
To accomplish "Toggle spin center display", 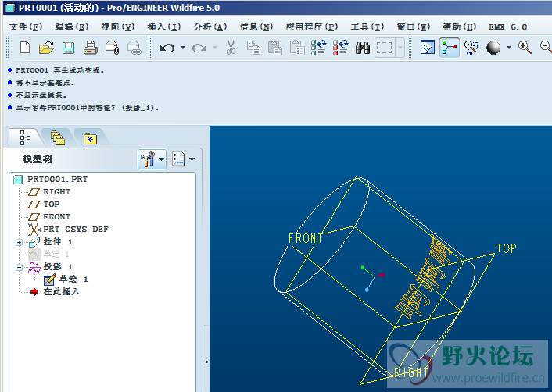I will 450,48.
